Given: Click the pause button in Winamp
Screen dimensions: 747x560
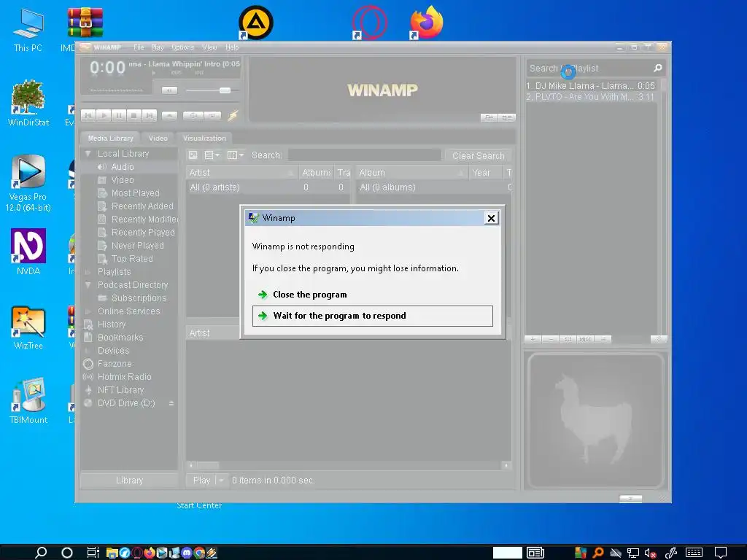Looking at the screenshot, I should (x=119, y=115).
